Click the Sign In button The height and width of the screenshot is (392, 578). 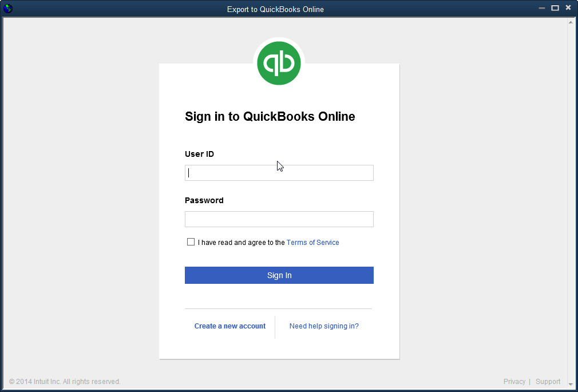[279, 275]
